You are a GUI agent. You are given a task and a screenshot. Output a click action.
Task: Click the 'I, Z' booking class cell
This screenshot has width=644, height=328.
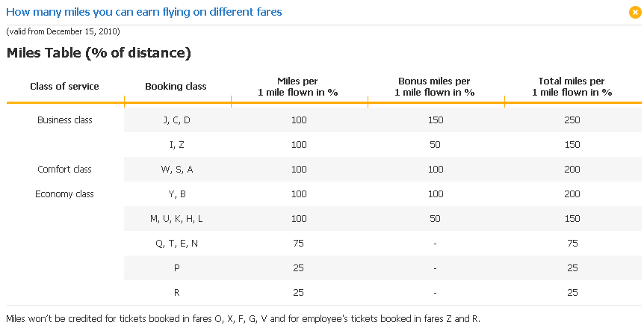tap(176, 145)
